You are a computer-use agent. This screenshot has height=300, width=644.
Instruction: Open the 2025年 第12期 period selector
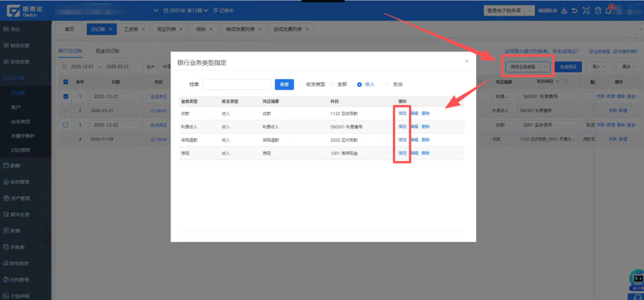coord(185,11)
